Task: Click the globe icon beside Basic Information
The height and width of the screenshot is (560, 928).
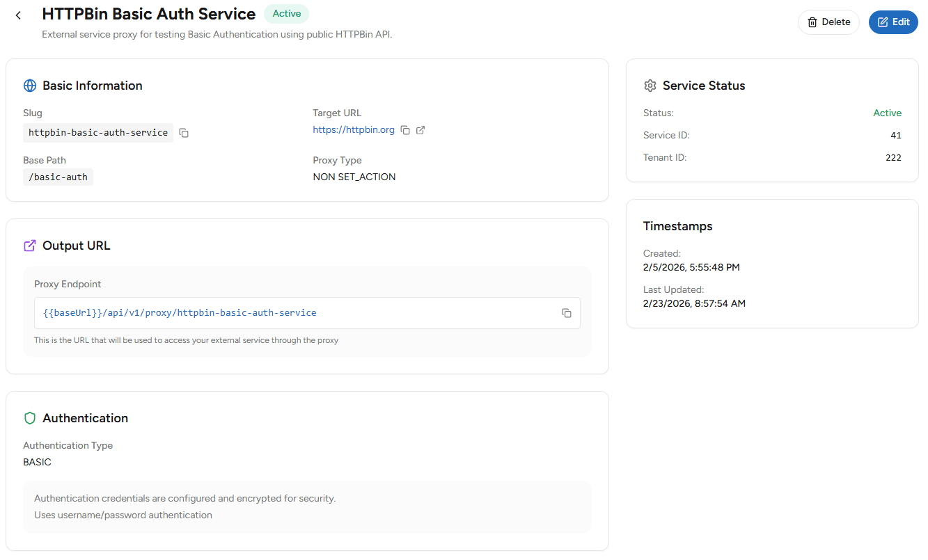Action: pos(30,86)
